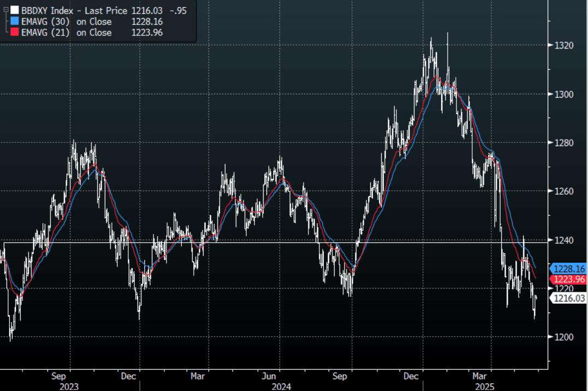The width and height of the screenshot is (588, 391).
Task: Click the 1260 price axis label
Action: (562, 191)
